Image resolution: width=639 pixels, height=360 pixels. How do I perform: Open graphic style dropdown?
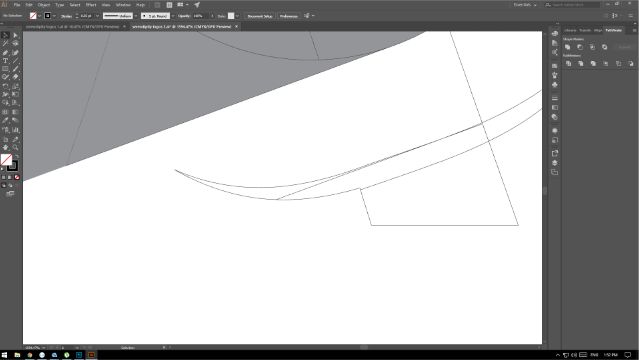pos(237,16)
